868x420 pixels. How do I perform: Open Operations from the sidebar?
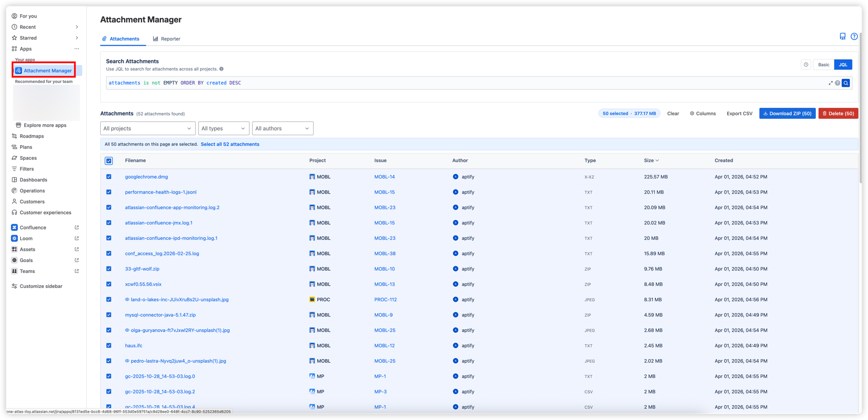pyautogui.click(x=32, y=190)
